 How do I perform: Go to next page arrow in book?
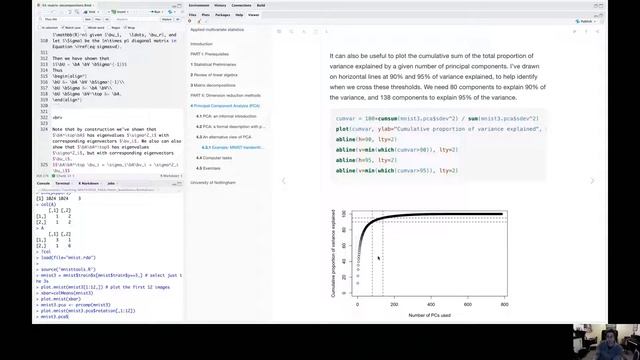tap(592, 180)
